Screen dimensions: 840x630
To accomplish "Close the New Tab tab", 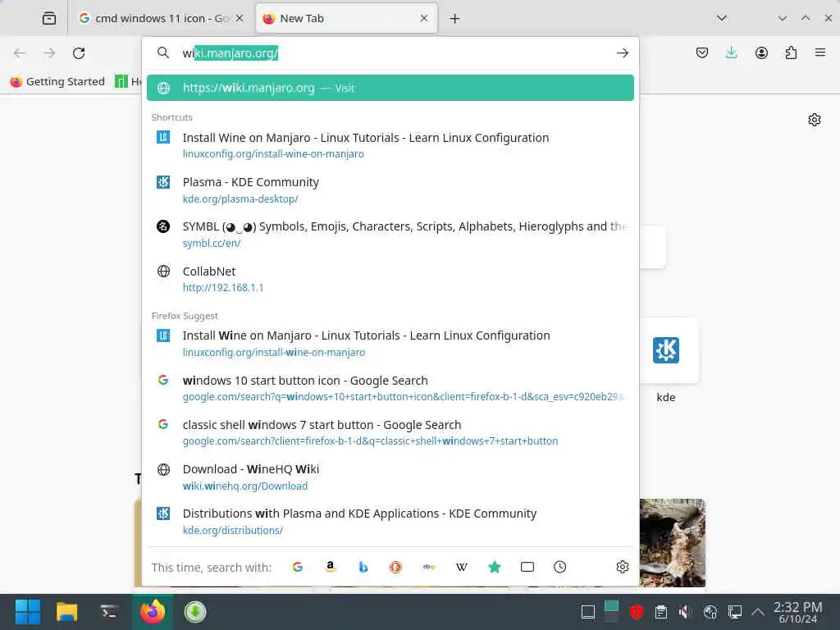I will click(424, 18).
